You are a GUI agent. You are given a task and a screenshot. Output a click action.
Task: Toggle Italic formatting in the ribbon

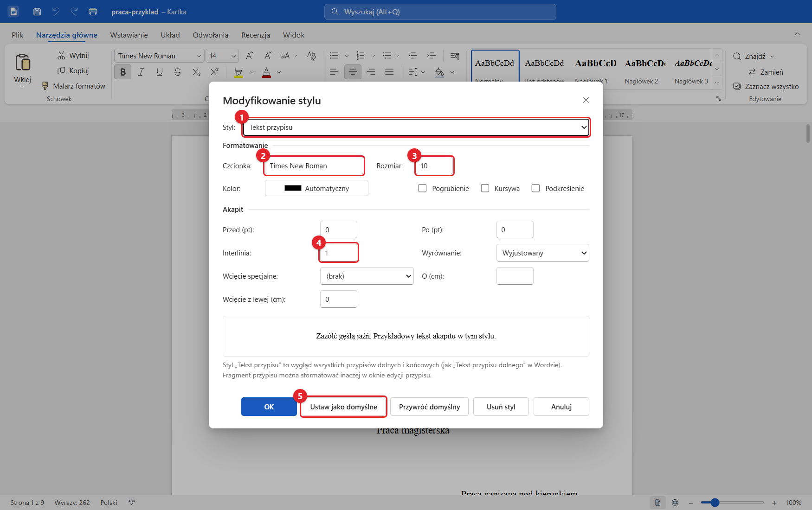click(141, 72)
